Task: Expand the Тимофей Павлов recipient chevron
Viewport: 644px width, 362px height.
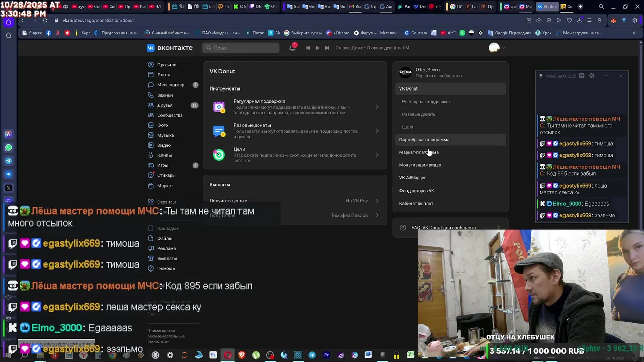Action: point(377,215)
